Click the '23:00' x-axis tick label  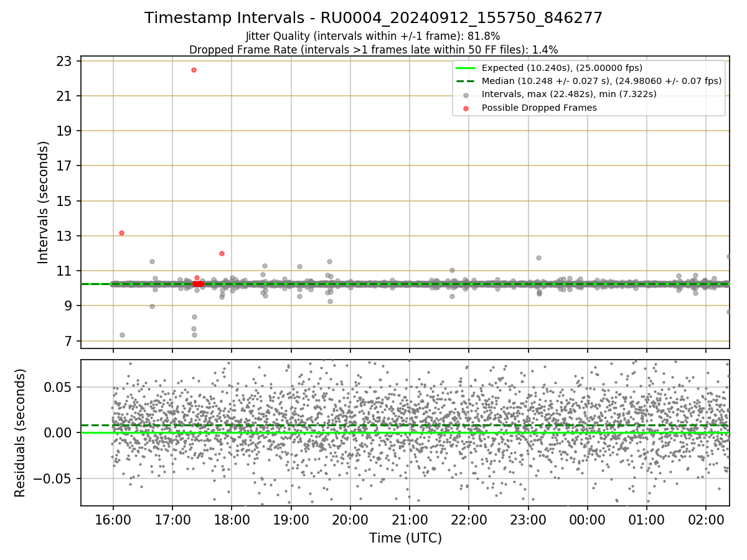tap(528, 519)
